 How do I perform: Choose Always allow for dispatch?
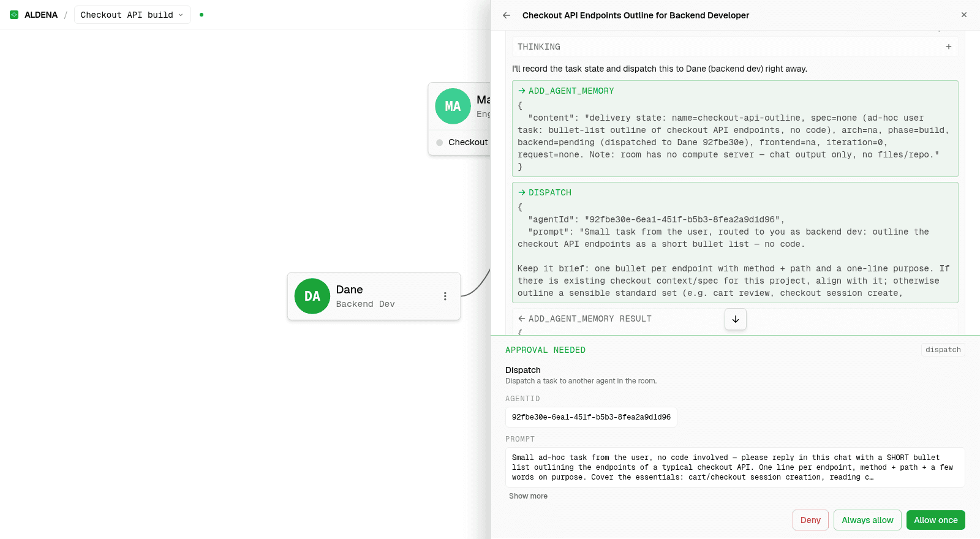pyautogui.click(x=867, y=520)
